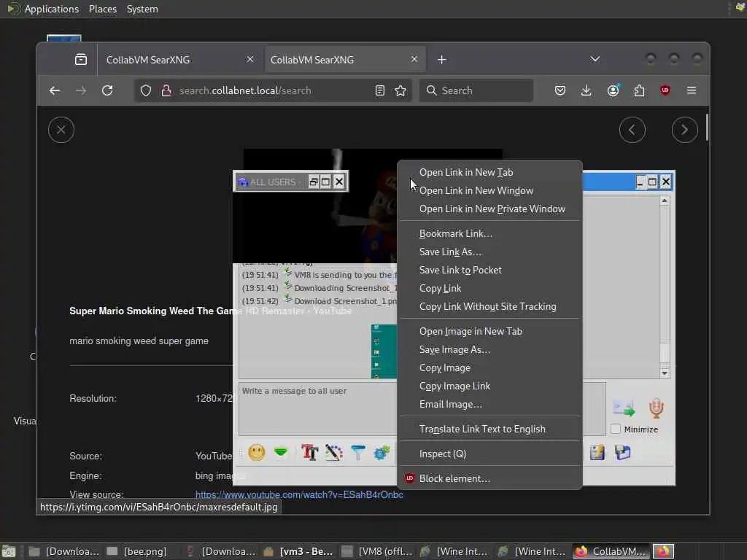The width and height of the screenshot is (747, 560).
Task: Click the send file arrow icon
Action: 624,408
